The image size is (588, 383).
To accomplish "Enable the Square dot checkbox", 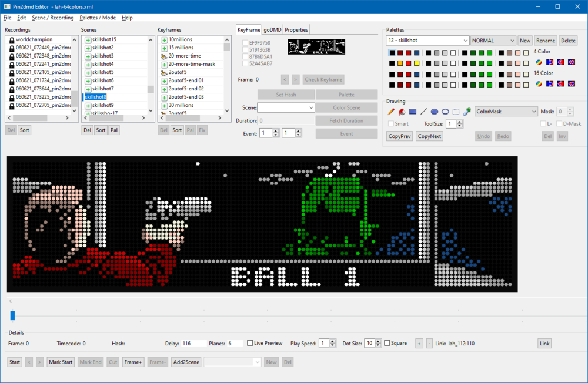I will pyautogui.click(x=387, y=343).
